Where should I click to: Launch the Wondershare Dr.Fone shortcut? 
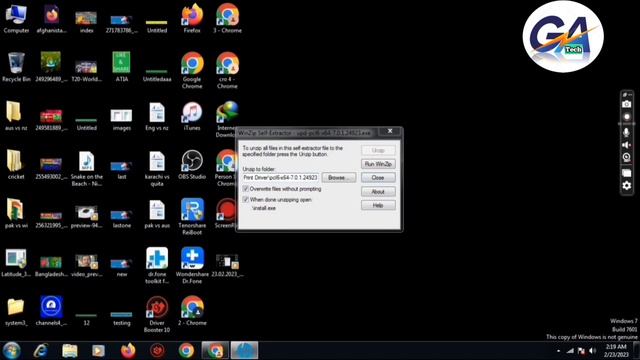pos(192,265)
